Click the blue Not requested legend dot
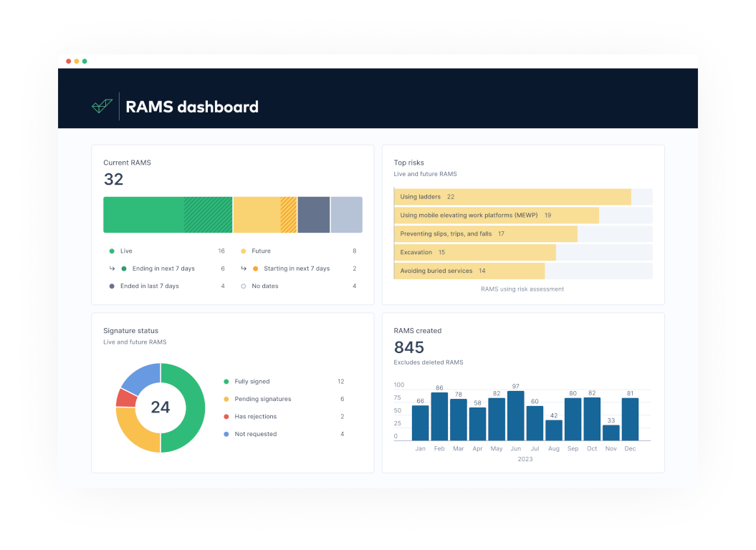The image size is (756, 550). click(x=226, y=434)
